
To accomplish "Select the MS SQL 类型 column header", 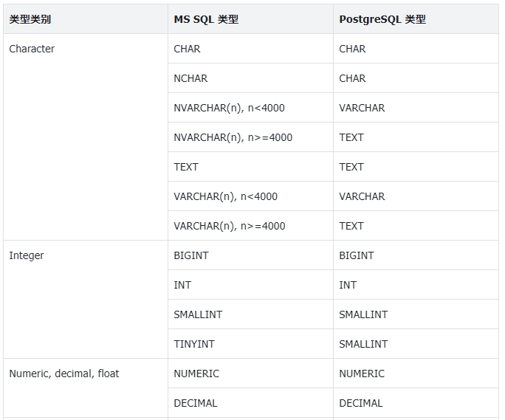I will tap(206, 19).
